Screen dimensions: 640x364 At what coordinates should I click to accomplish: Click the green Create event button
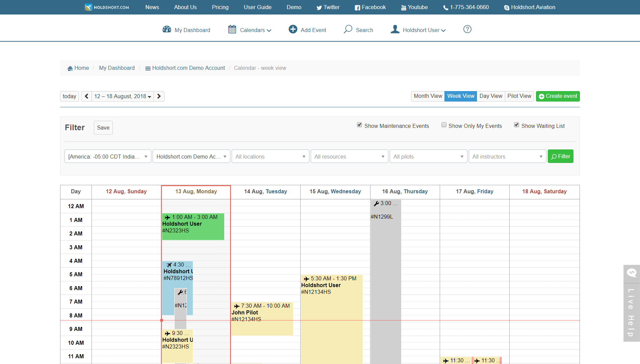pos(557,96)
